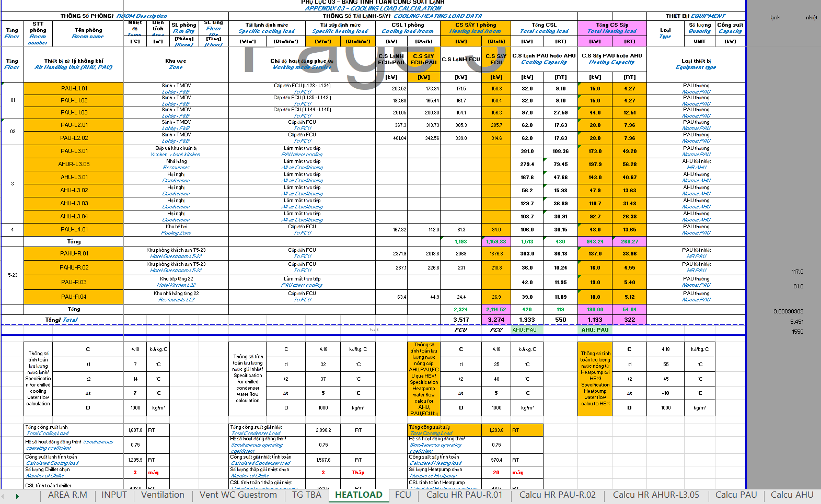Screen dimensions: 821x504
Task: Open the Calcu HR AHUR-L3.05 tab
Action: point(655,495)
